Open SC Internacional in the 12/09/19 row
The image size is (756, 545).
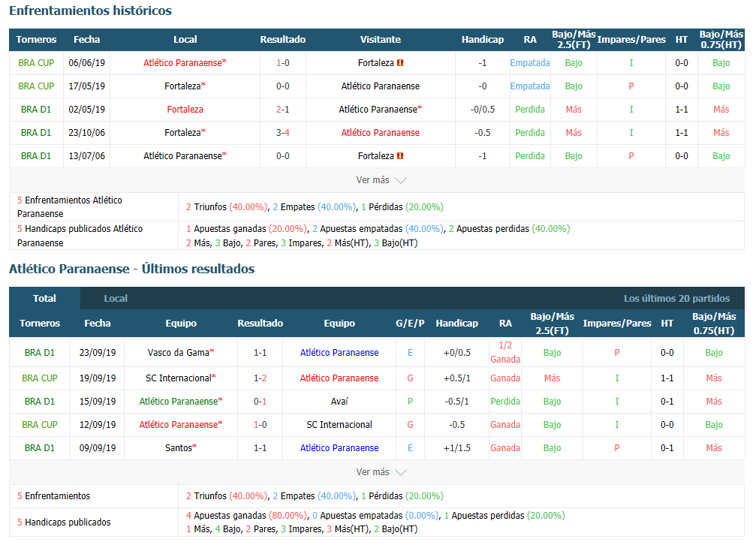click(339, 424)
